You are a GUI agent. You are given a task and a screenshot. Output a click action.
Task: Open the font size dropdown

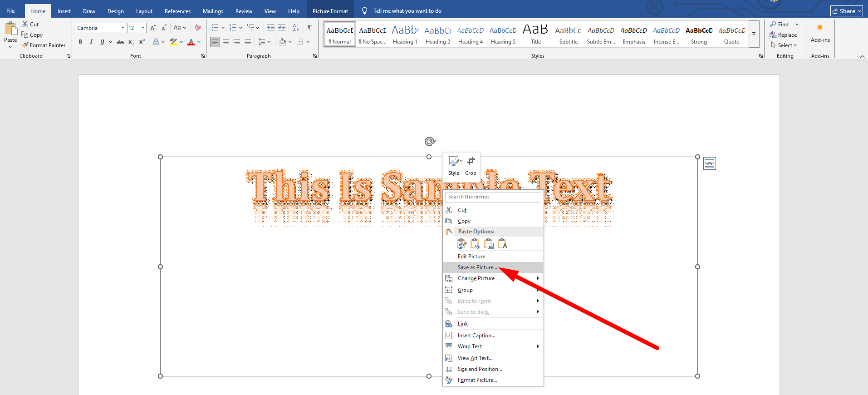[143, 28]
